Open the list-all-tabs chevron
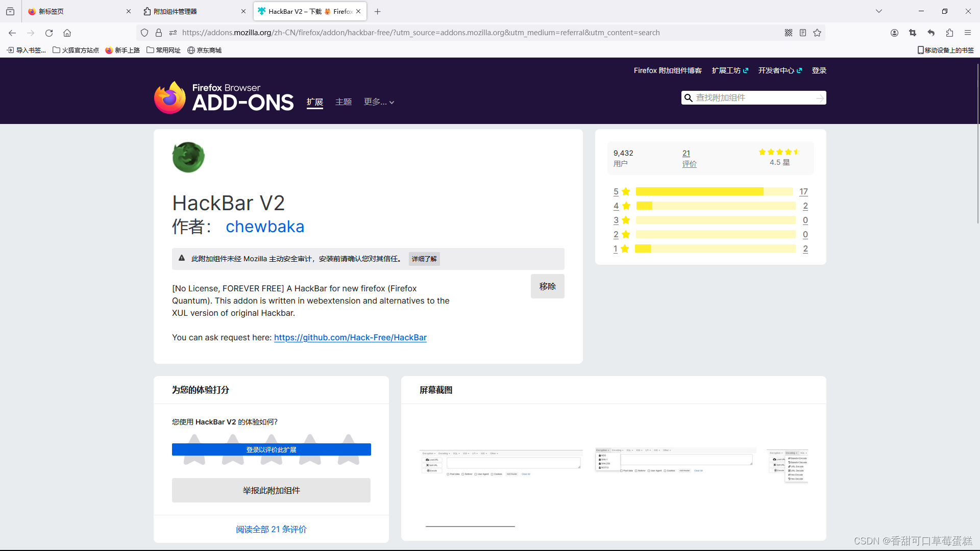This screenshot has height=551, width=980. pyautogui.click(x=879, y=11)
